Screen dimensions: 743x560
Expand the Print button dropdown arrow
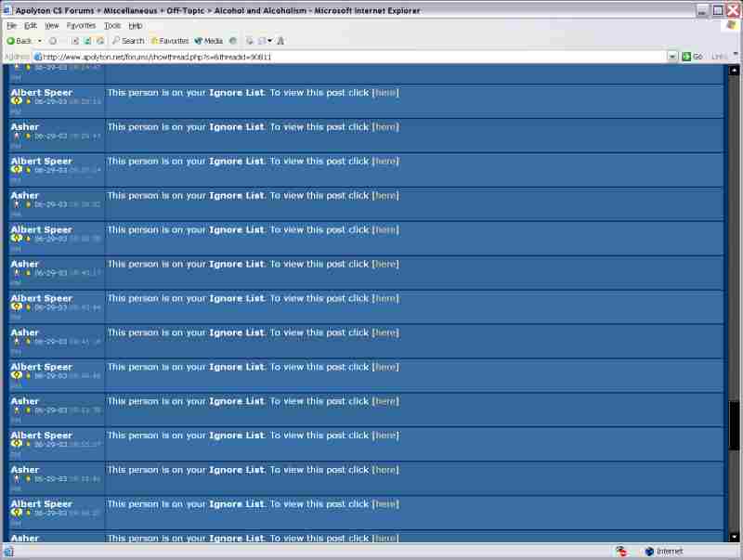coord(270,41)
